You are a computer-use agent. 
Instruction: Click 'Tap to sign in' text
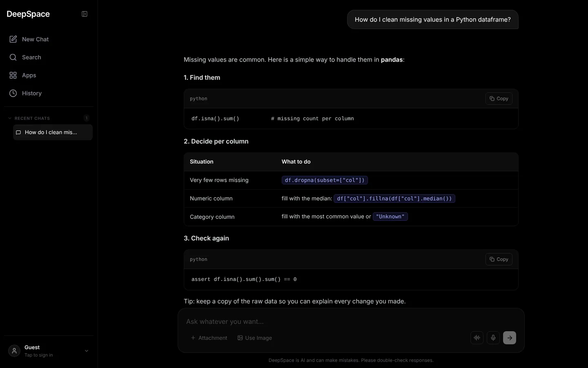point(39,355)
